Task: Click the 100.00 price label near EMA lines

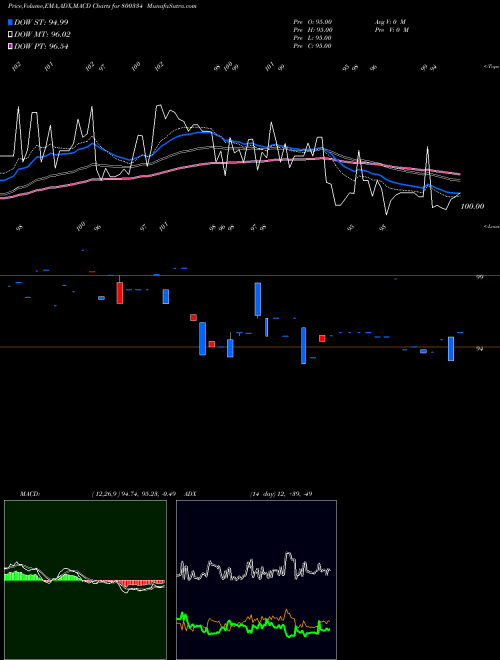Action: [x=472, y=206]
